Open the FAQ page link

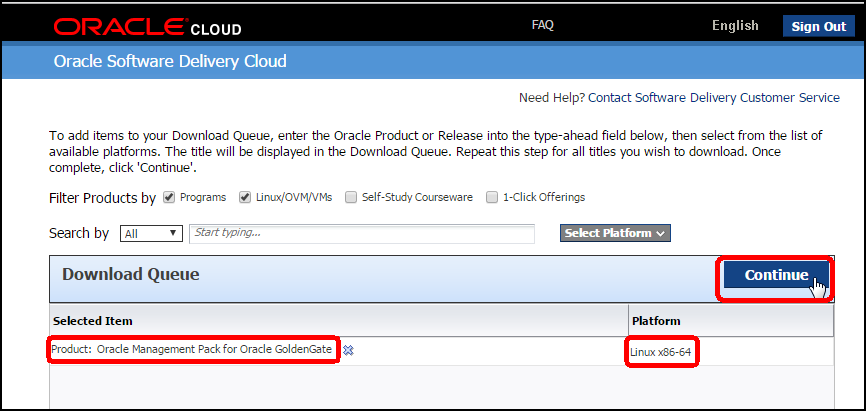click(x=542, y=25)
